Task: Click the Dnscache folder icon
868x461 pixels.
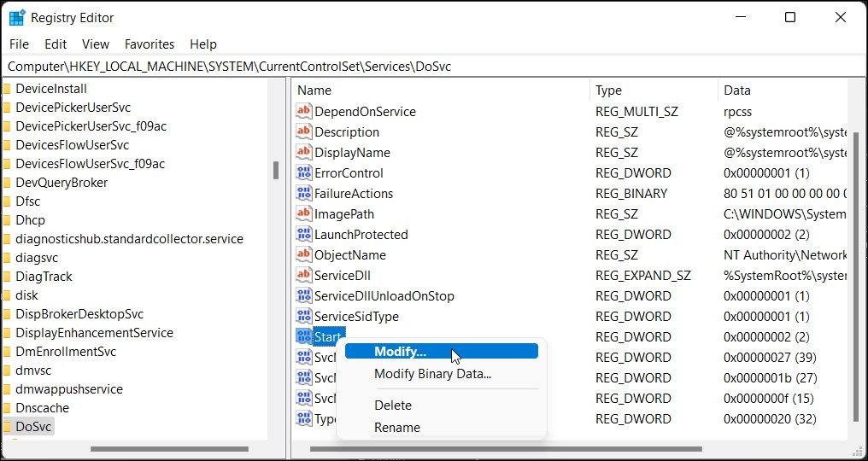Action: tap(7, 408)
